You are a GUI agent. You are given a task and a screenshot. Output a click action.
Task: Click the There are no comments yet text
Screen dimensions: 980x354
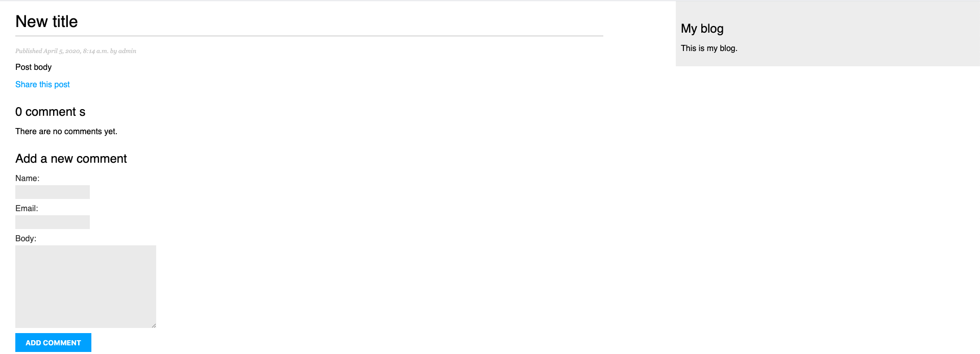pos(66,132)
